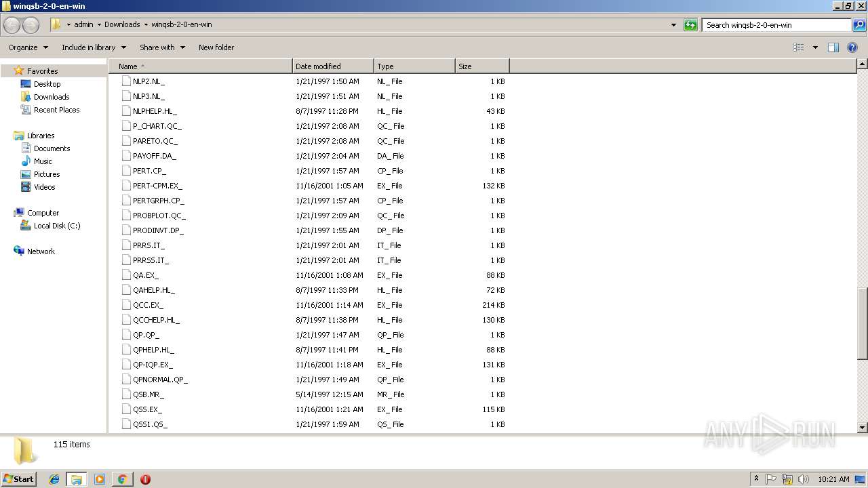
Task: Open the Change your view icon
Action: pyautogui.click(x=799, y=47)
